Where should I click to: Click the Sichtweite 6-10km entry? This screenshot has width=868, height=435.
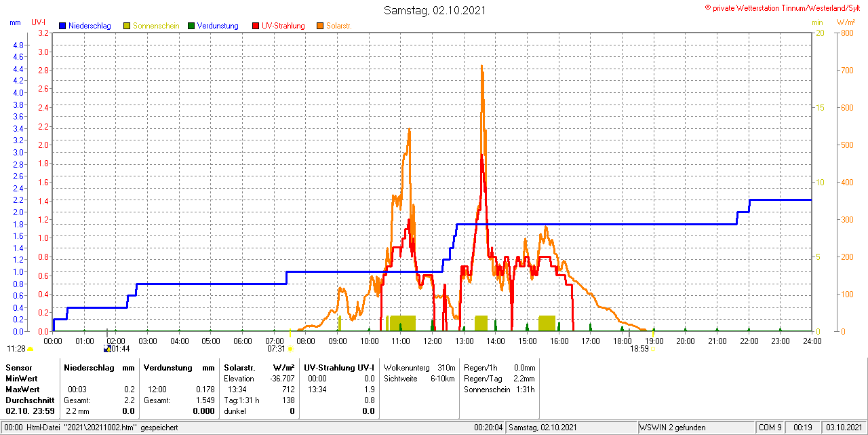(419, 378)
